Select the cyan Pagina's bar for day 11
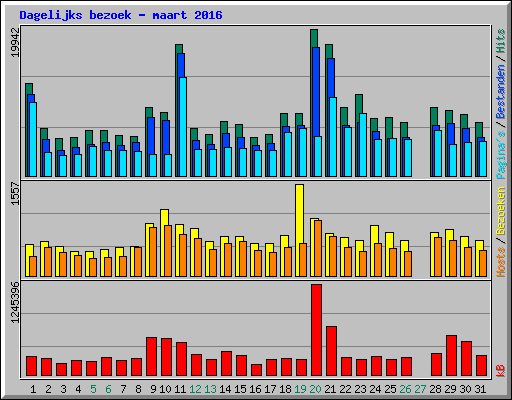Image resolution: width=512 pixels, height=400 pixels. (183, 127)
